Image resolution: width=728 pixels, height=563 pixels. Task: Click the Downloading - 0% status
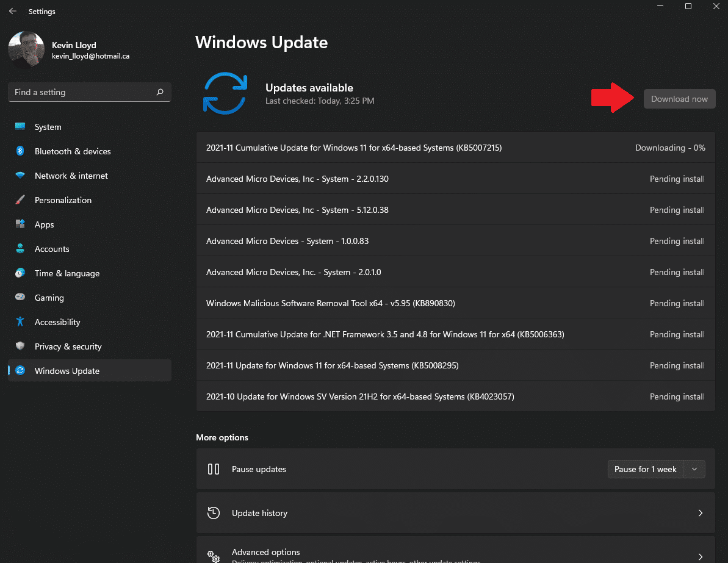670,148
